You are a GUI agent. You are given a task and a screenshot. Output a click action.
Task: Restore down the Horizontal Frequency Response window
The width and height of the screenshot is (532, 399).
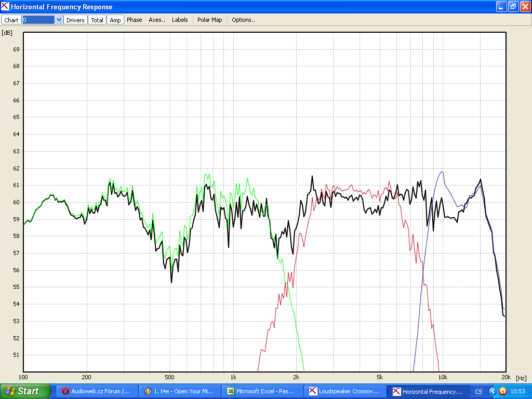click(513, 6)
